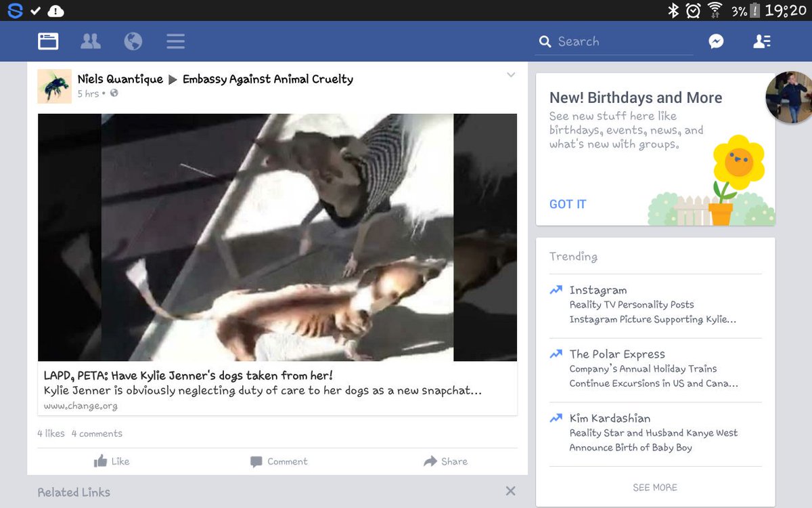Click the Related Links heading
Image resolution: width=812 pixels, height=508 pixels.
click(x=74, y=492)
